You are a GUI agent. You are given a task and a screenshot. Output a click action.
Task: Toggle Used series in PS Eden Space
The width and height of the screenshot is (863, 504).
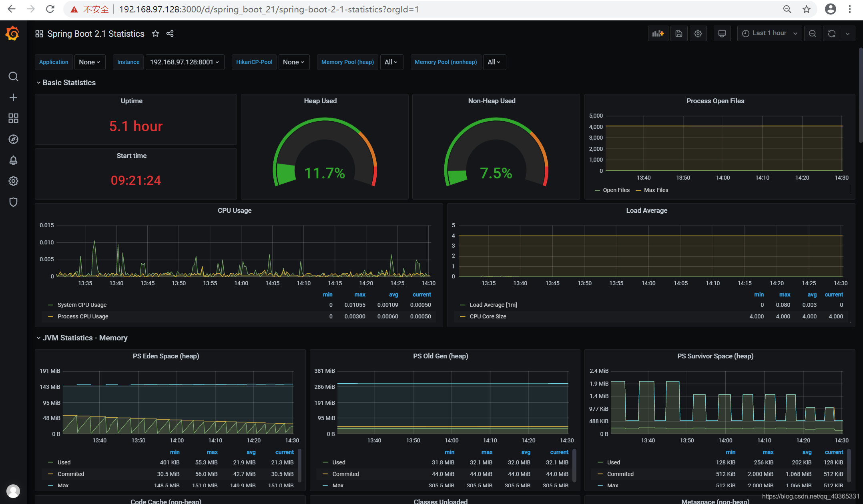(x=64, y=463)
